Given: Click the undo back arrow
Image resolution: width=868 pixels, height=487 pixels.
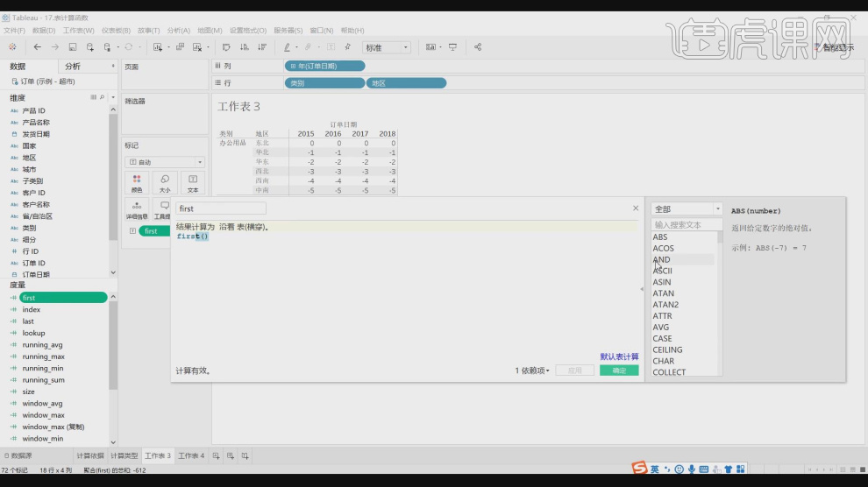Looking at the screenshot, I should pyautogui.click(x=37, y=47).
